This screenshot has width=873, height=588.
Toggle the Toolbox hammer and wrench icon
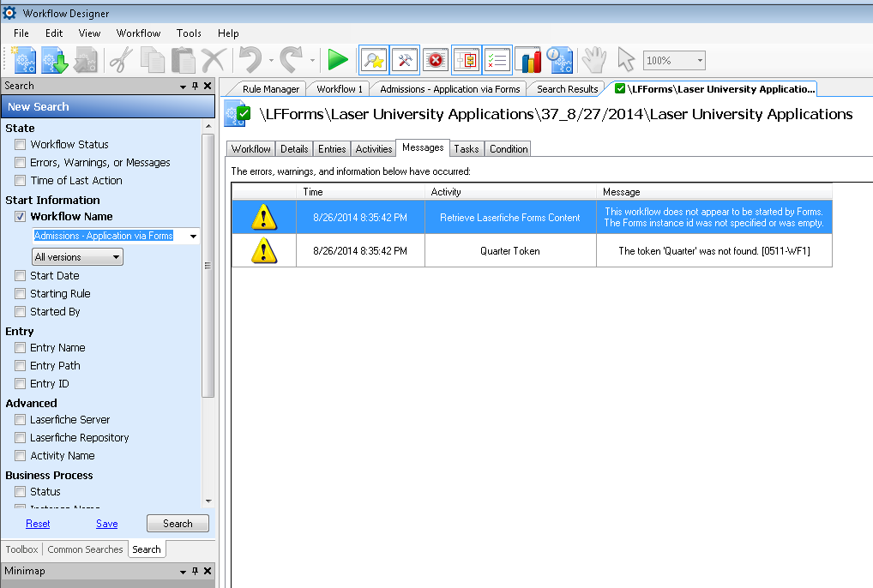405,60
